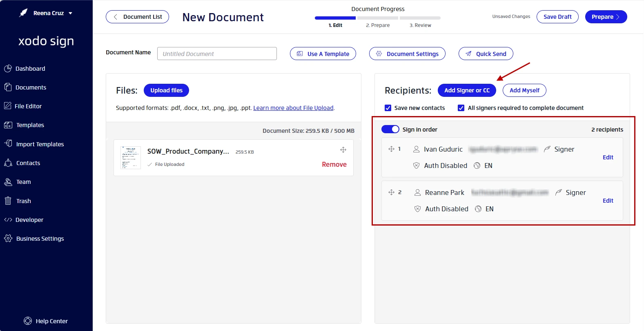
Task: Click the xodo sign logo
Action: pos(46,41)
